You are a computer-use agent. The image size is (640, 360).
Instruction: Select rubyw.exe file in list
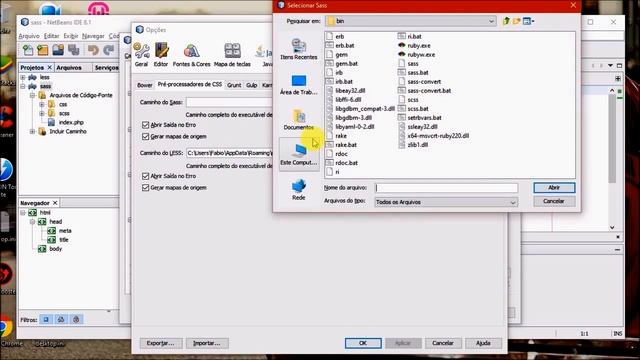(417, 54)
